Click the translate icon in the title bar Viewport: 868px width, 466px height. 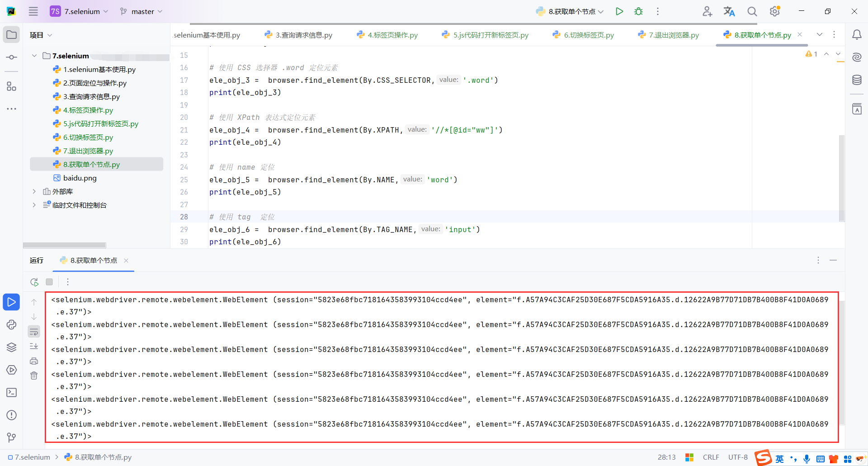729,11
